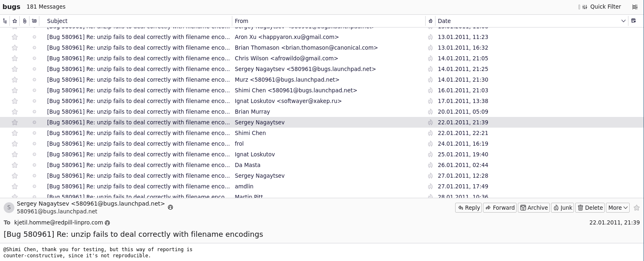Viewport: 644px width, 261px height.
Task: Expand the More actions dropdown
Action: pos(618,208)
